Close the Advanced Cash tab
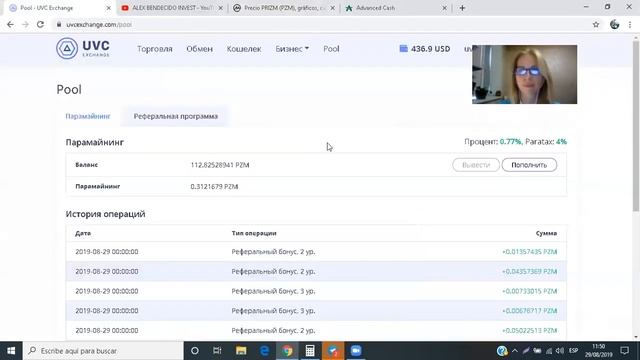640x360 pixels. tap(444, 8)
